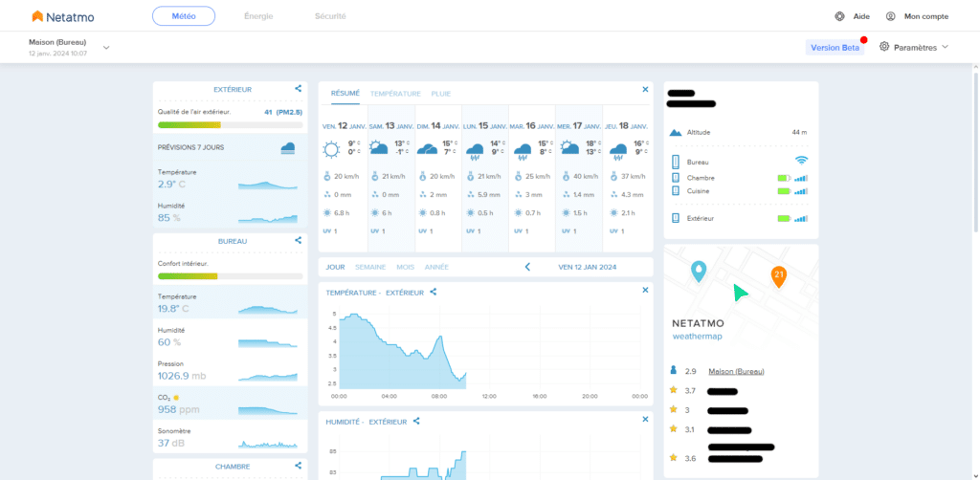
Task: Click the star next to rating 3.7
Action: [x=673, y=390]
